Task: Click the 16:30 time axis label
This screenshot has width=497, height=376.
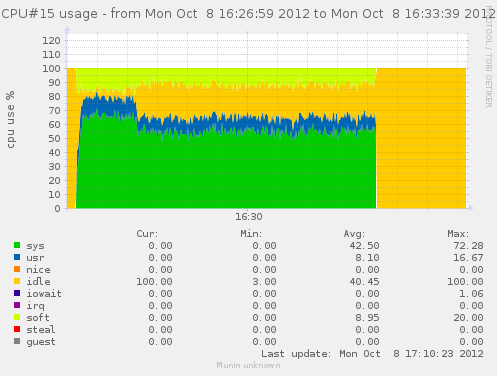Action: tap(249, 217)
